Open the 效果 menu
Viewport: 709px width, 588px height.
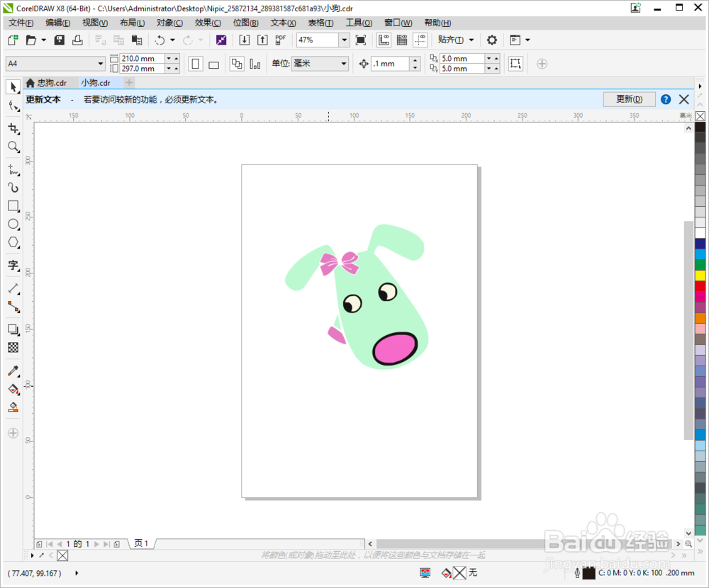pyautogui.click(x=208, y=23)
